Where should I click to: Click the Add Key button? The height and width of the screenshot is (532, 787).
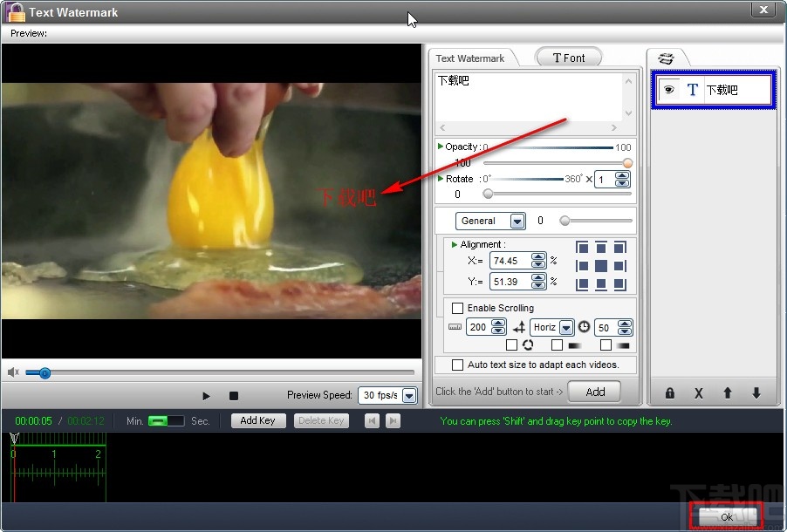258,420
